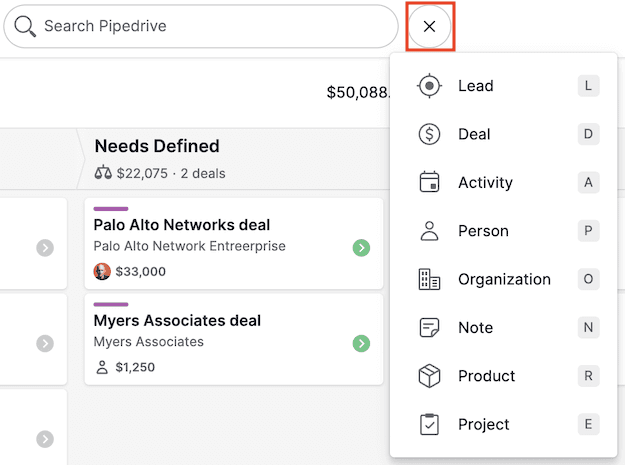The width and height of the screenshot is (625, 465).
Task: Click the Person silhouette icon
Action: click(429, 231)
